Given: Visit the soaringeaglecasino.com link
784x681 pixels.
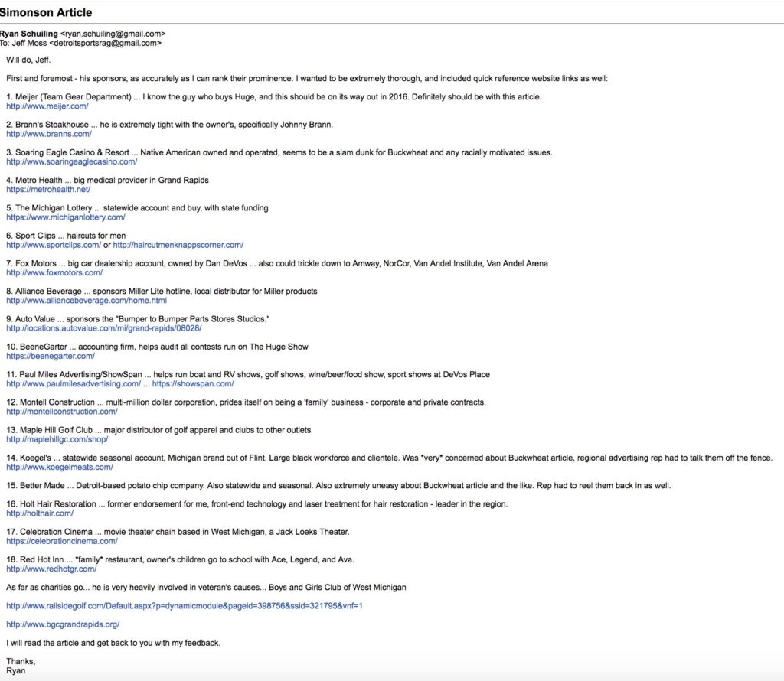Looking at the screenshot, I should pyautogui.click(x=71, y=162).
